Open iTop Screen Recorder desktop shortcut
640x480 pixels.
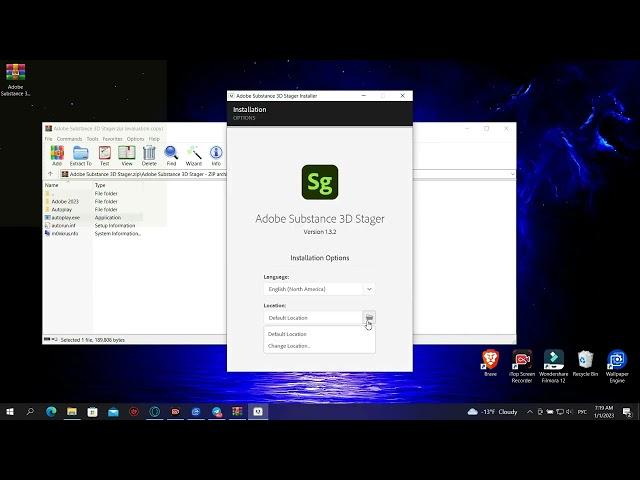coord(522,366)
